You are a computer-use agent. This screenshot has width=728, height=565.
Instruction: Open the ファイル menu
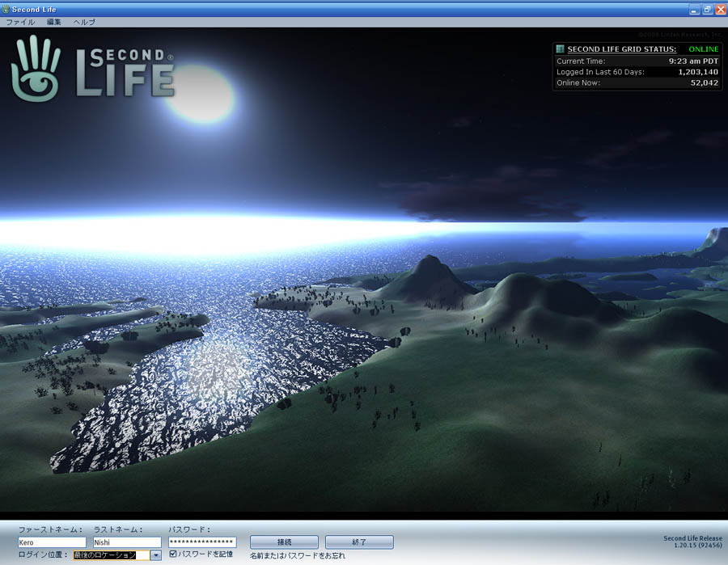tap(20, 22)
